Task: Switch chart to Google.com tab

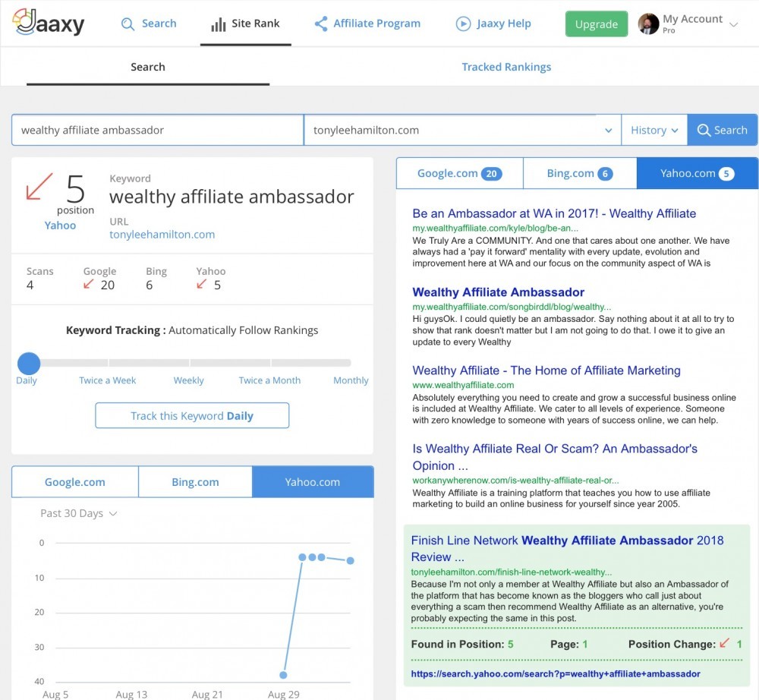Action: (x=75, y=481)
